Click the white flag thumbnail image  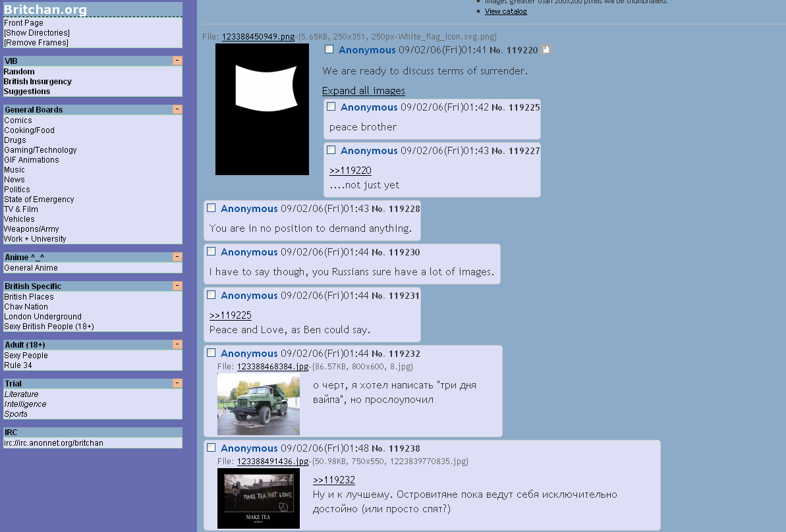pyautogui.click(x=262, y=109)
